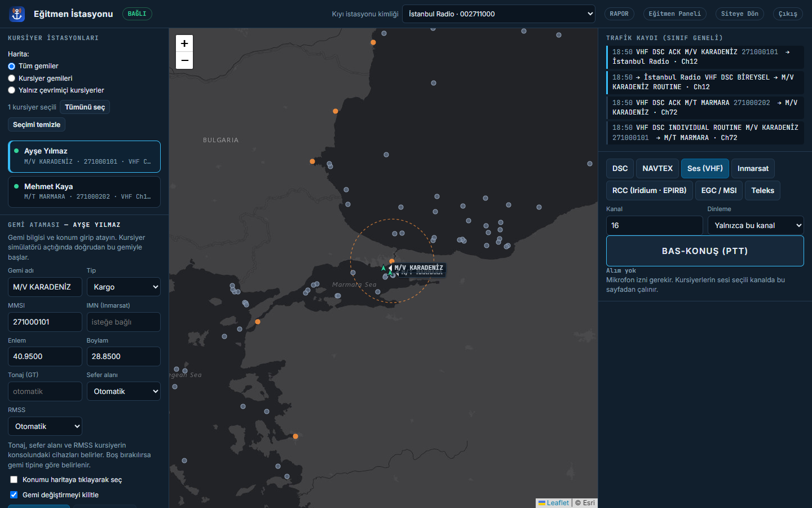812x508 pixels.
Task: Switch to the NAVTEX tab
Action: coord(657,168)
